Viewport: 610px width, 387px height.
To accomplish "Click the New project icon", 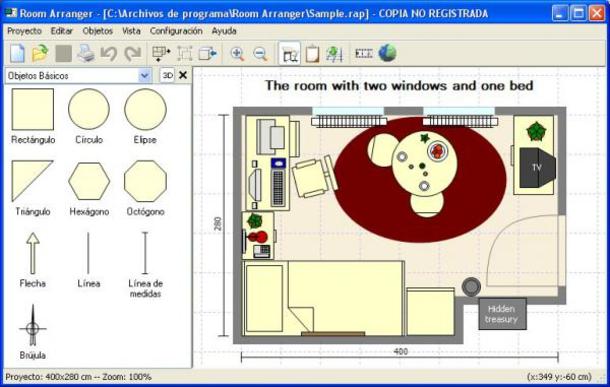I will [x=18, y=53].
